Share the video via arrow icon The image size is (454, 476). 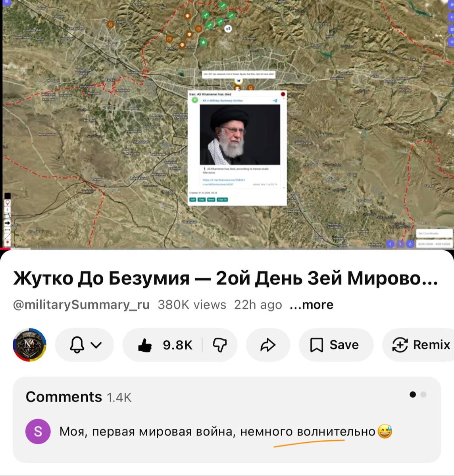click(x=268, y=345)
